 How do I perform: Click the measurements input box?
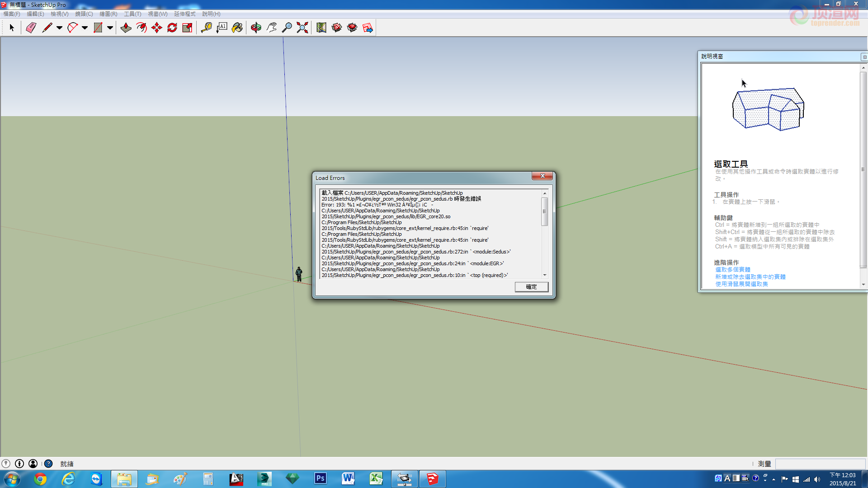[x=821, y=464]
